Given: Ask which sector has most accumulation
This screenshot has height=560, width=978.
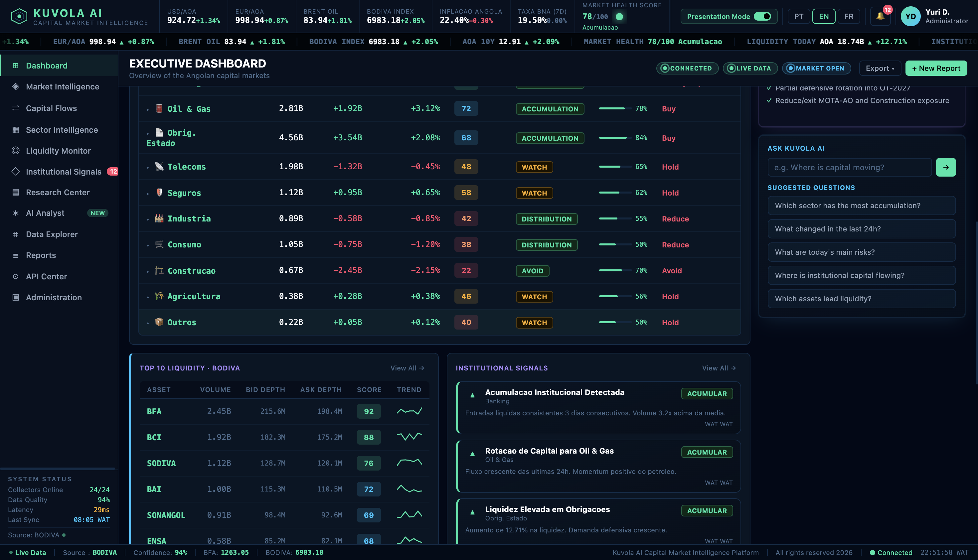Looking at the screenshot, I should point(862,206).
